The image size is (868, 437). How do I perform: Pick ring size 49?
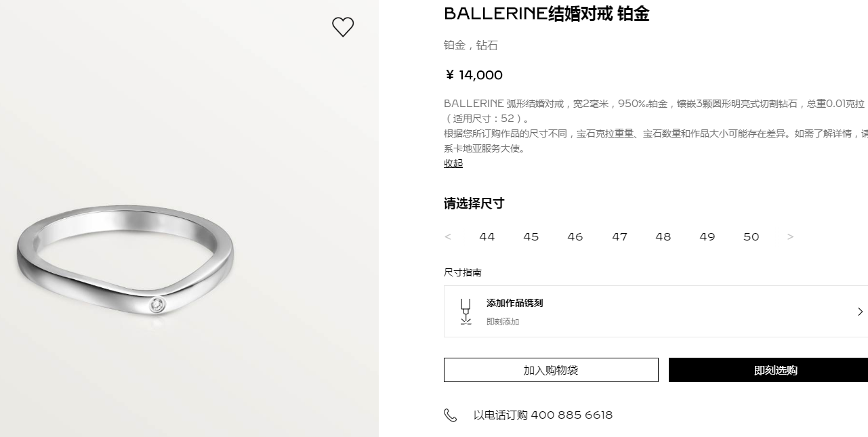pos(707,236)
